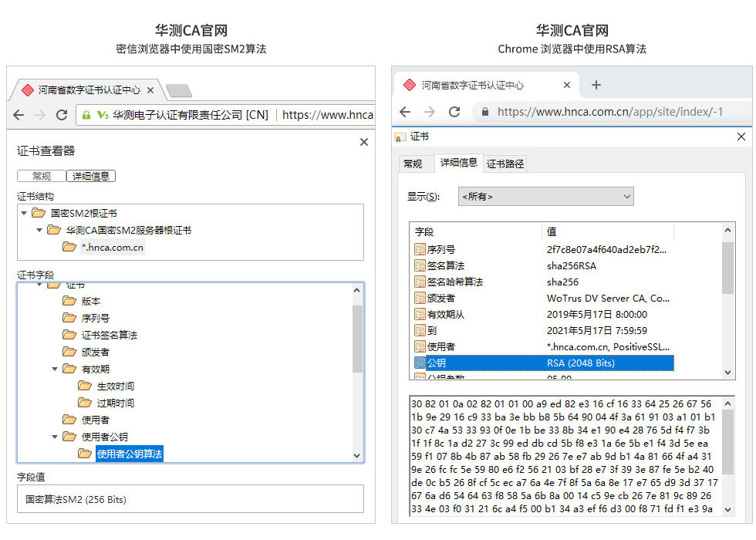The image size is (756, 540).
Task: Collapse the 有效期 node
Action: 55,369
